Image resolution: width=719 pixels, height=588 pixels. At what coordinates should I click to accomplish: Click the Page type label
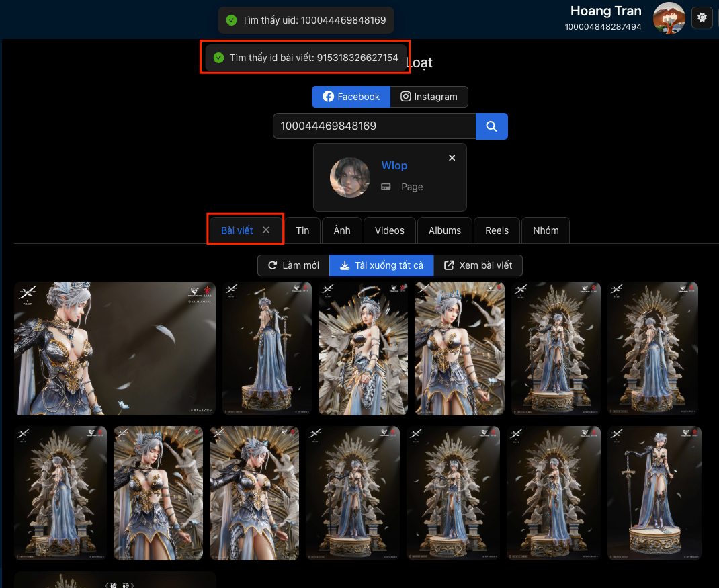click(412, 187)
